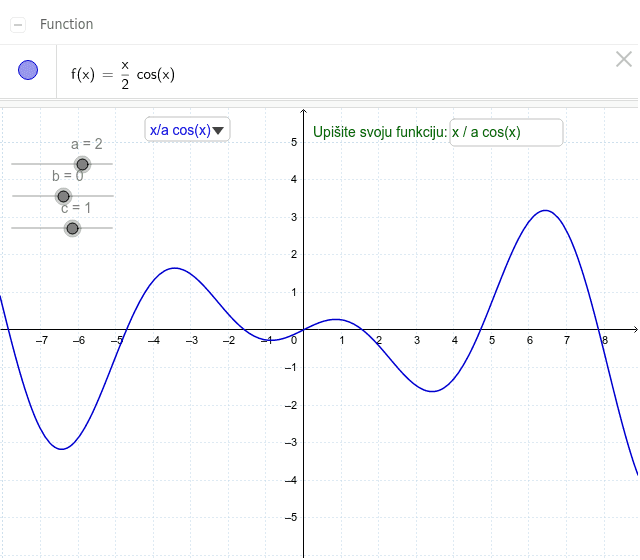Click the 'Upišite svoju funkciju:' label
The width and height of the screenshot is (640, 560).
380,132
